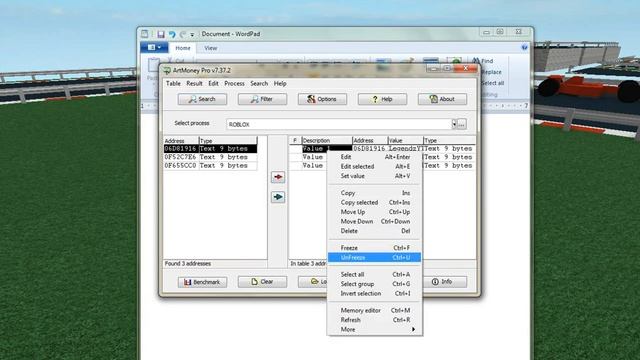Select address 06D81916 in the found list
The height and width of the screenshot is (360, 640).
point(211,149)
